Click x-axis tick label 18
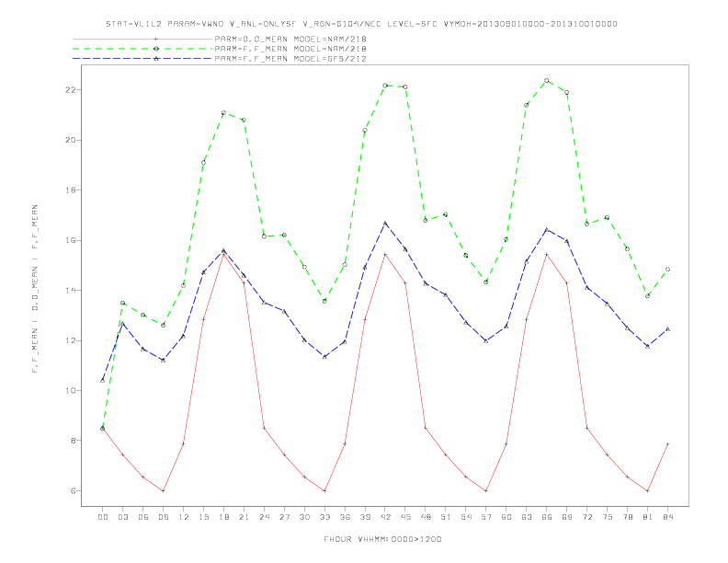The image size is (728, 563). (223, 517)
